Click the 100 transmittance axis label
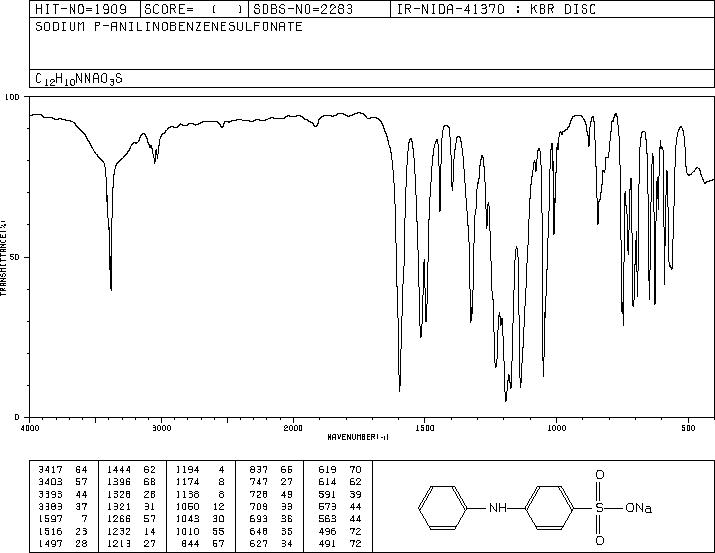 click(x=12, y=97)
